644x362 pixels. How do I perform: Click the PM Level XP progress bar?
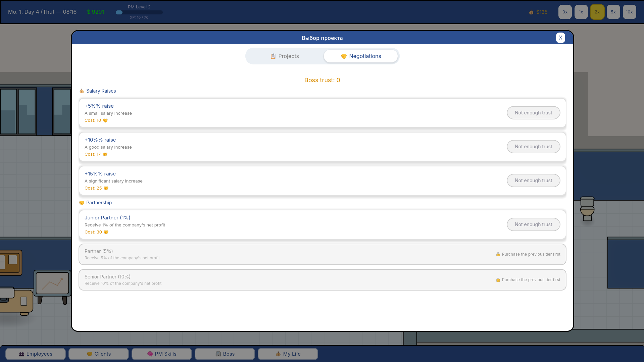click(x=139, y=12)
